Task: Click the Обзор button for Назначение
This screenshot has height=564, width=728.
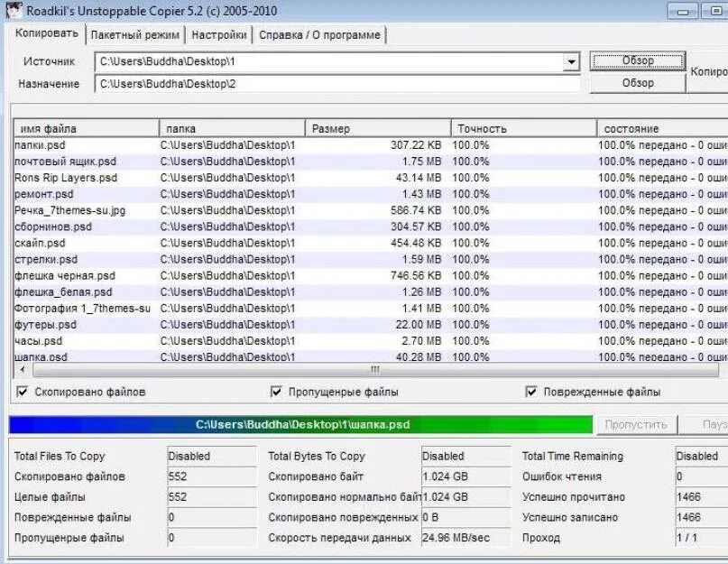Action: point(638,83)
